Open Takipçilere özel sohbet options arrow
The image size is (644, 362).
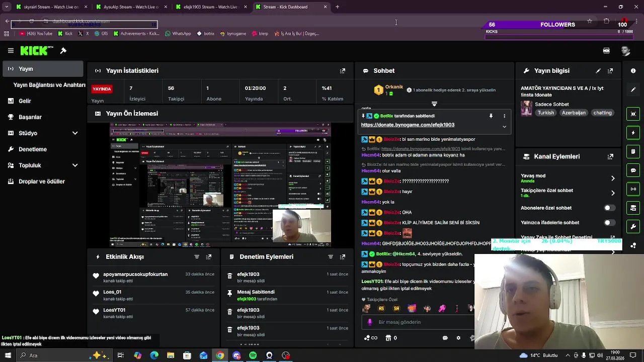[x=613, y=193]
